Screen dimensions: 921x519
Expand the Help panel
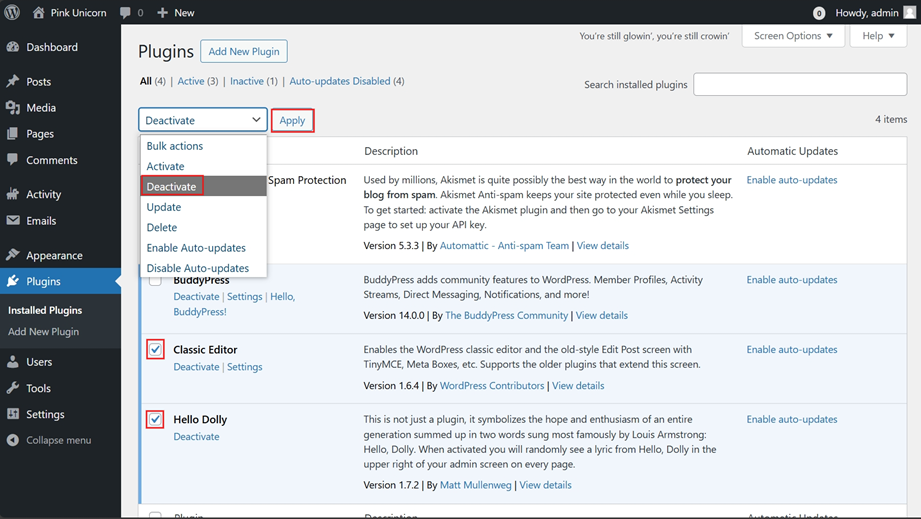pyautogui.click(x=878, y=36)
